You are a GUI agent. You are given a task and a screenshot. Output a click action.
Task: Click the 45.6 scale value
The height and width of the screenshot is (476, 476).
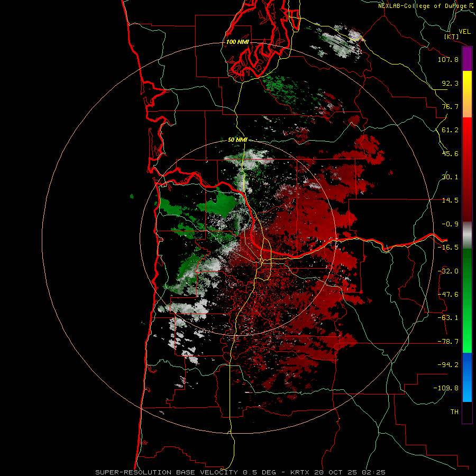point(450,153)
